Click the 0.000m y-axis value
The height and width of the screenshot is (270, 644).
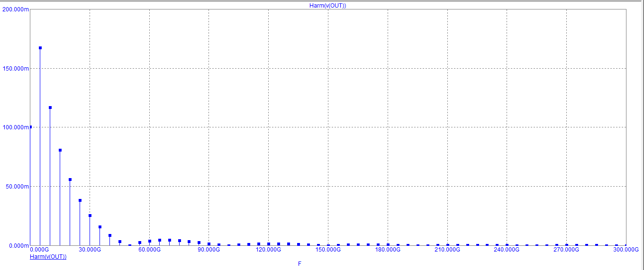[x=18, y=245]
